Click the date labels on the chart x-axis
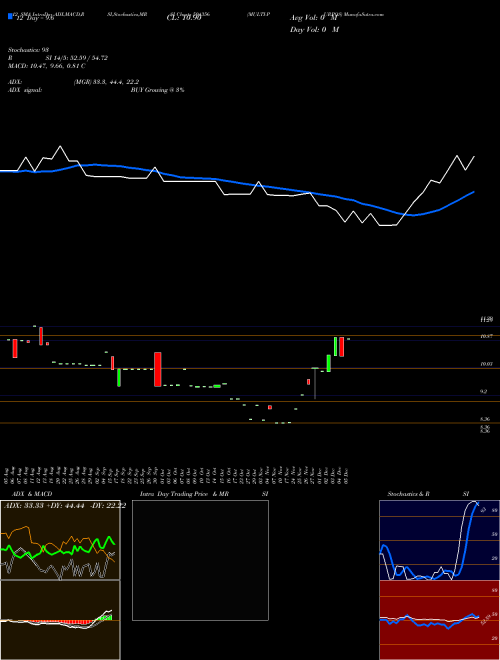 176,475
